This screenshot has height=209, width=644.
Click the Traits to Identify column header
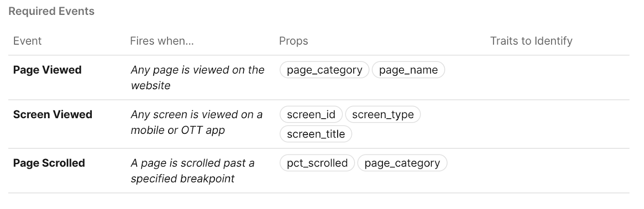pos(531,41)
